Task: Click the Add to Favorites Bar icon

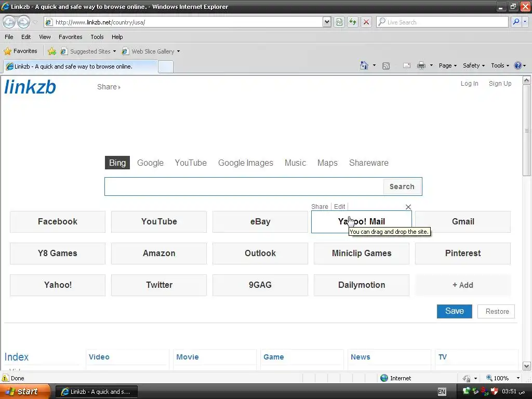Action: click(52, 51)
